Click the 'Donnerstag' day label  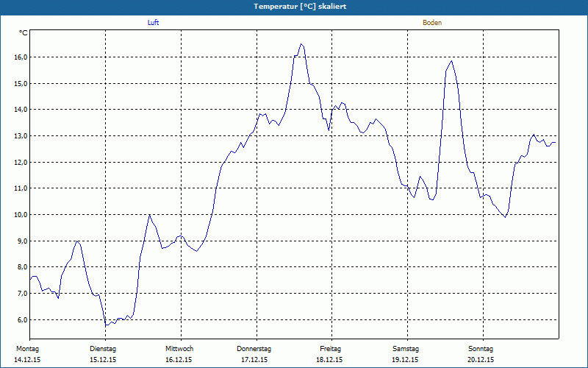click(254, 348)
